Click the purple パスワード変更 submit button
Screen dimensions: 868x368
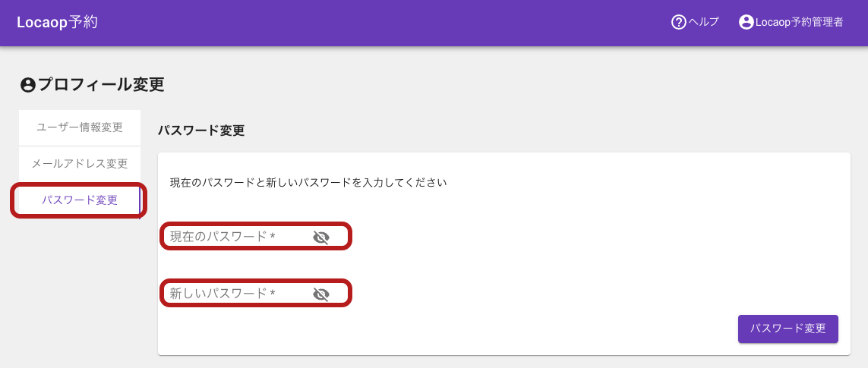coord(788,329)
